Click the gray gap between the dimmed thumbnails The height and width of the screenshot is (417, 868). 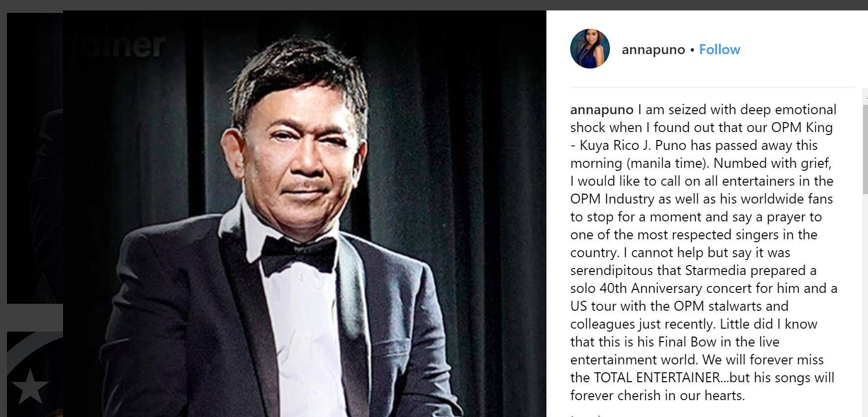tap(35, 317)
